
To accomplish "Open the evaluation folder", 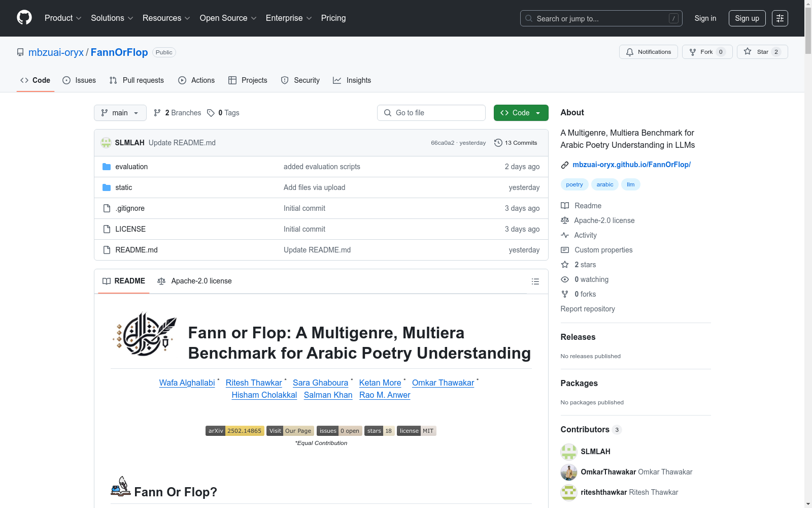I will point(131,167).
